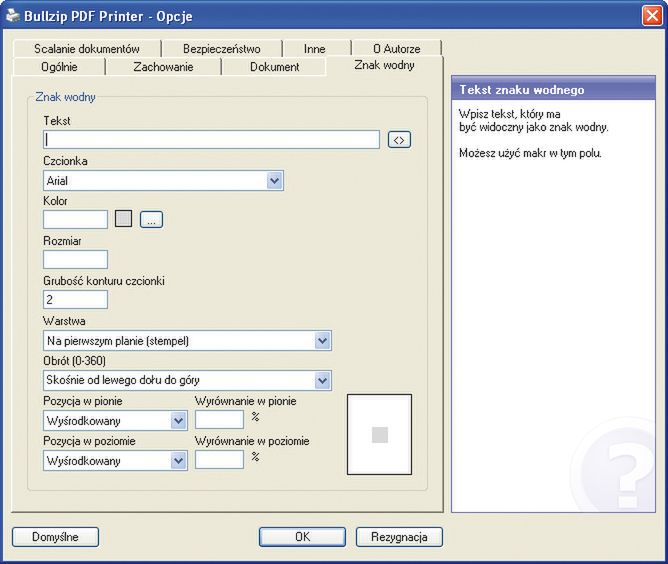Switch to the Ogólnie tab
The width and height of the screenshot is (668, 564).
(59, 67)
